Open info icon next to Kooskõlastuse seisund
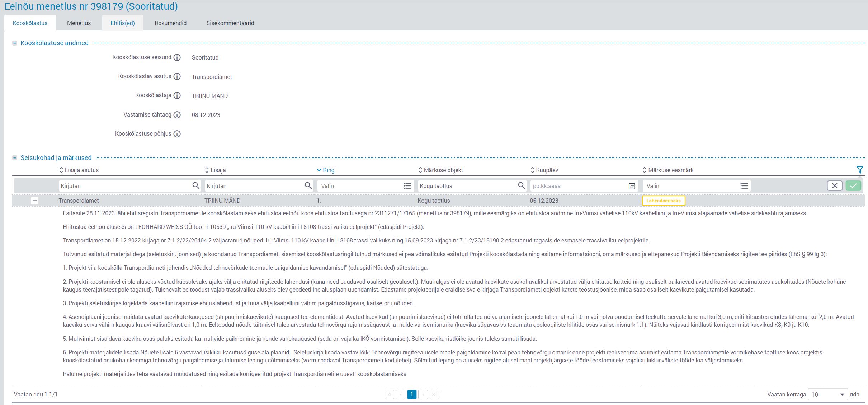The width and height of the screenshot is (868, 405). (x=177, y=57)
